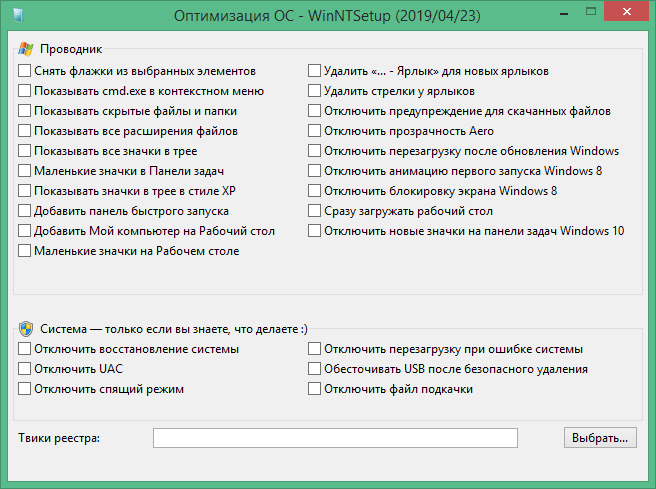656x489 pixels.
Task: Toggle Показывать скрытые файлы и папки
Action: (24, 111)
